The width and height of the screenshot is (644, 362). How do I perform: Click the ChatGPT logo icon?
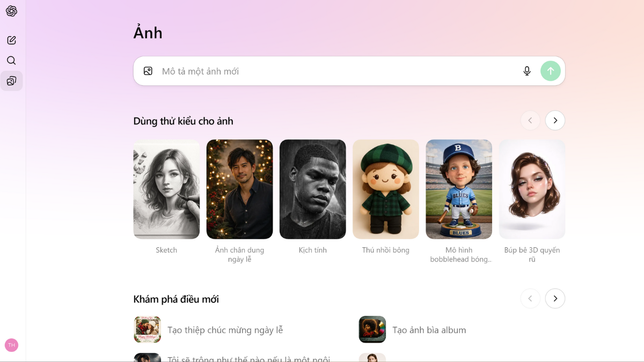pyautogui.click(x=11, y=11)
